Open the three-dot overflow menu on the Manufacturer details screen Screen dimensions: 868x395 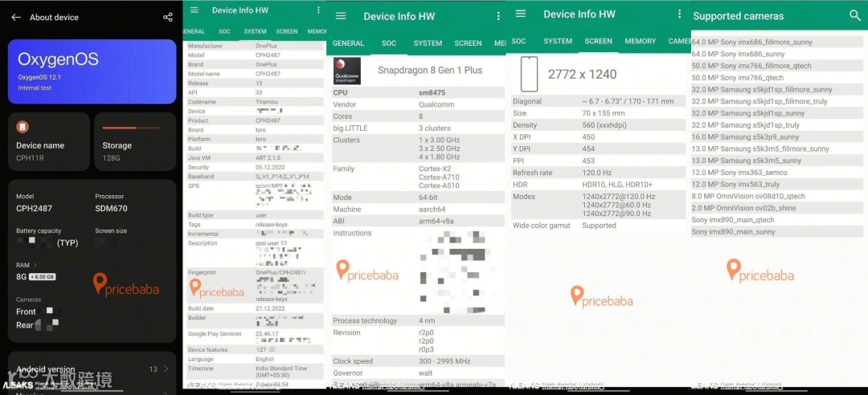317,10
